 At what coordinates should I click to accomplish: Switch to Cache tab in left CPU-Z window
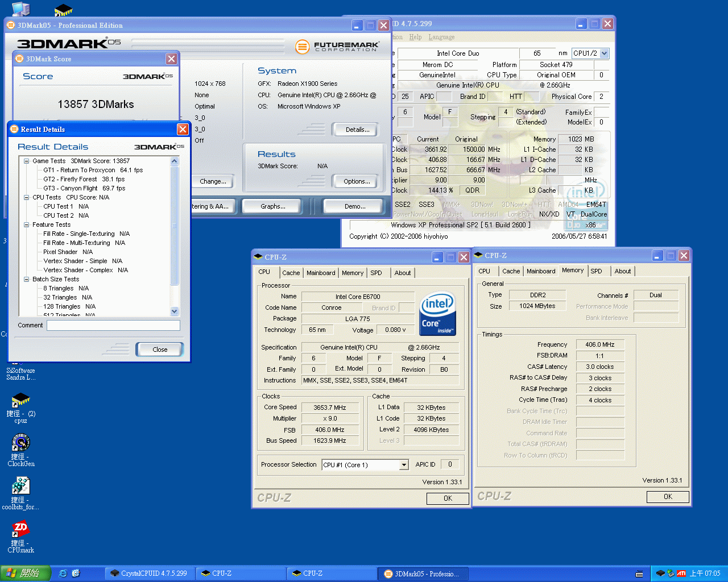coord(291,273)
